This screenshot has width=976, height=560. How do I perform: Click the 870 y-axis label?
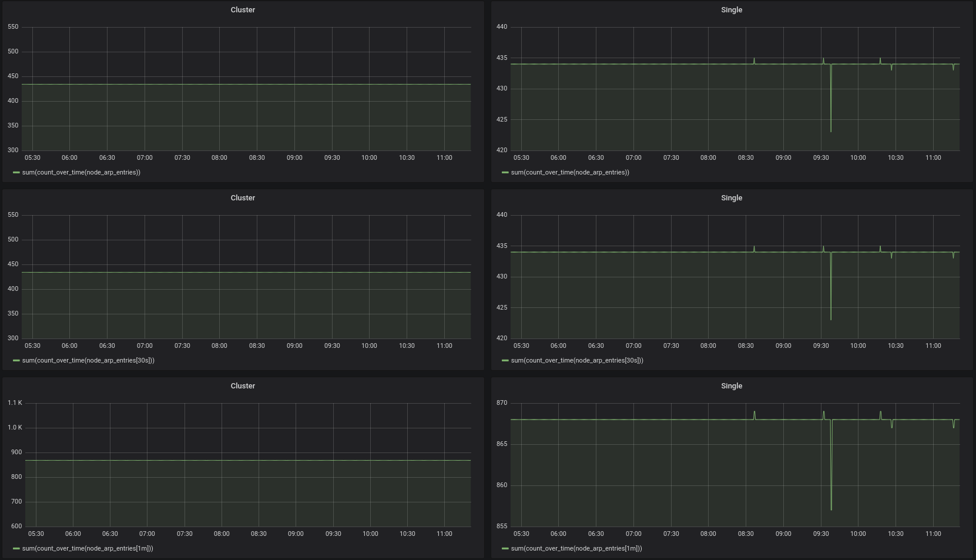[x=502, y=403]
